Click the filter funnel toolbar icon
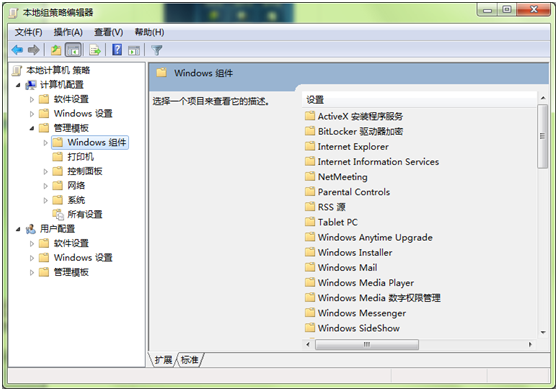Image resolution: width=558 pixels, height=391 pixels. pyautogui.click(x=157, y=50)
